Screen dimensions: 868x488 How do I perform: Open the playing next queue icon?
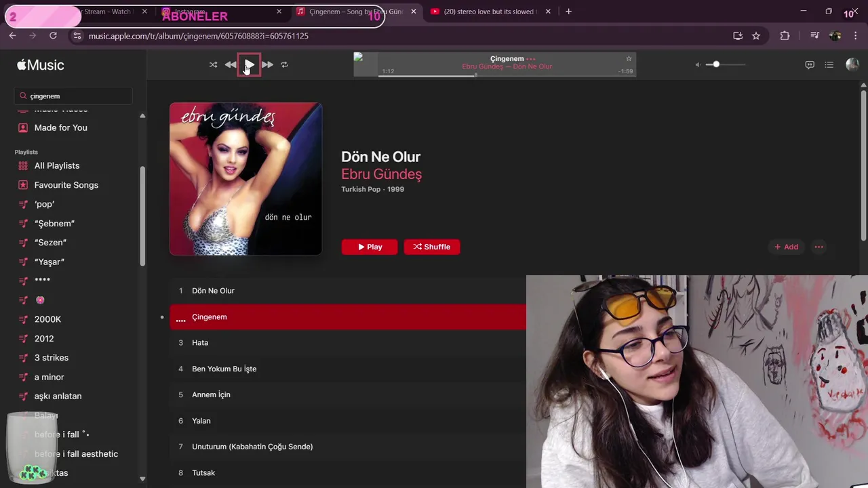pos(829,65)
